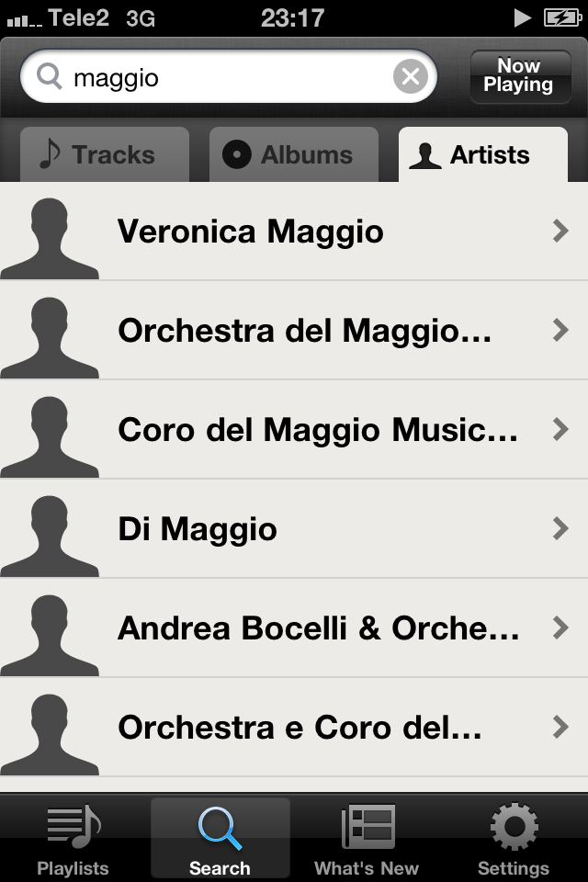Viewport: 588px width, 882px height.
Task: Open the Orchestra e Coro del artist
Action: coord(300,728)
